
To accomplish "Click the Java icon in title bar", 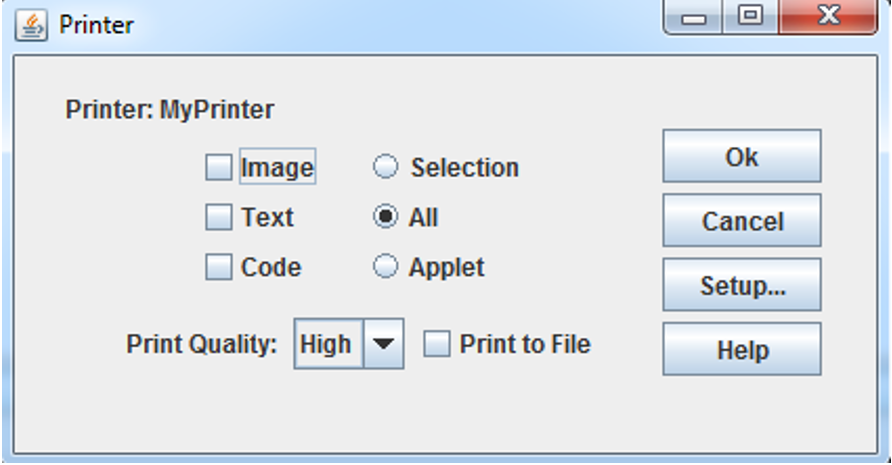I will (31, 26).
